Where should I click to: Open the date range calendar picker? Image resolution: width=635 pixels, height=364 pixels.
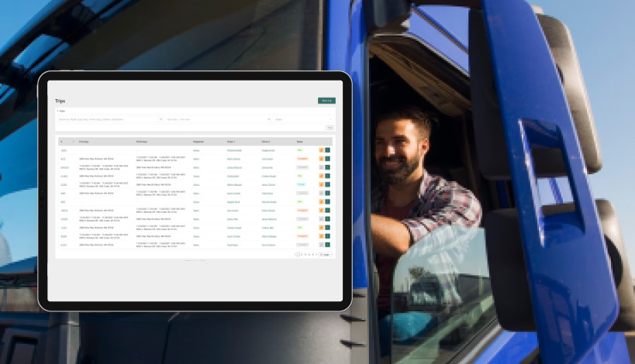click(269, 119)
